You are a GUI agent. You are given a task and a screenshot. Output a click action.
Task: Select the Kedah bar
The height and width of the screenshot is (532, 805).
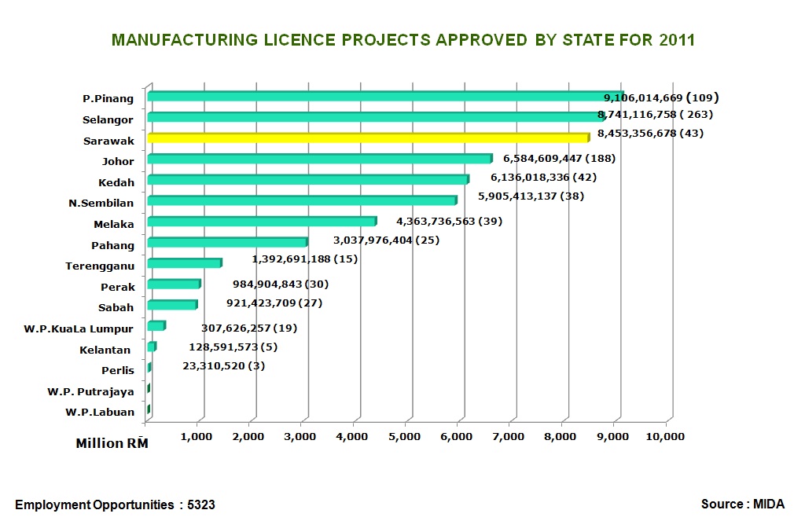[x=307, y=180]
